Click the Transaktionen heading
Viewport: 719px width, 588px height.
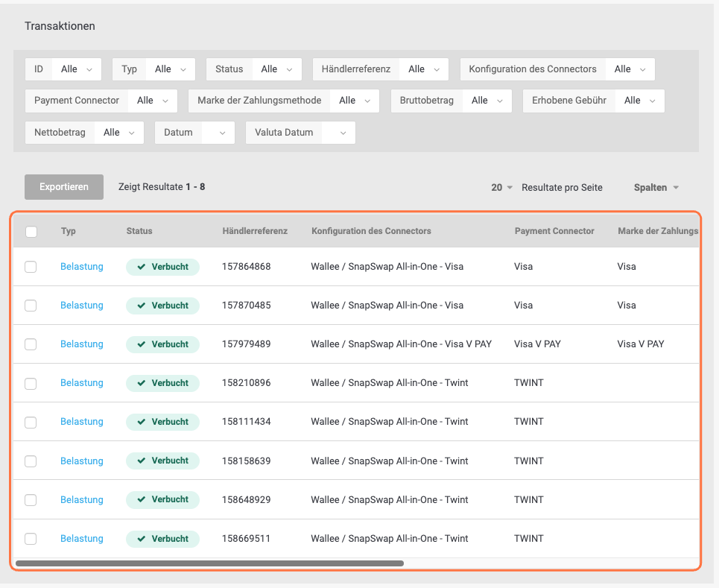coord(60,26)
